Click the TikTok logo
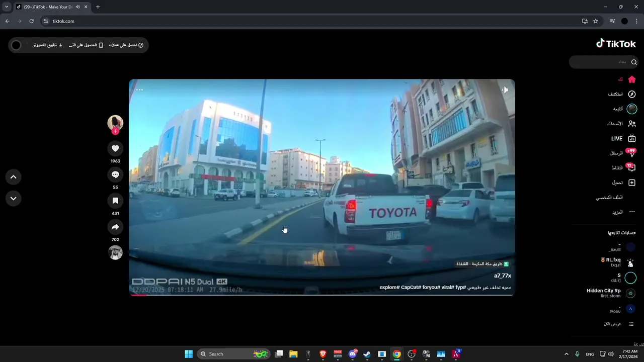 (x=616, y=44)
